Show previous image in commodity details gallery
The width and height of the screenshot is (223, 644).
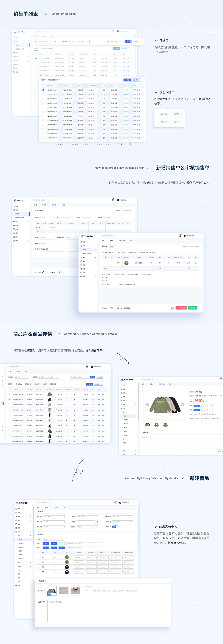147,405
